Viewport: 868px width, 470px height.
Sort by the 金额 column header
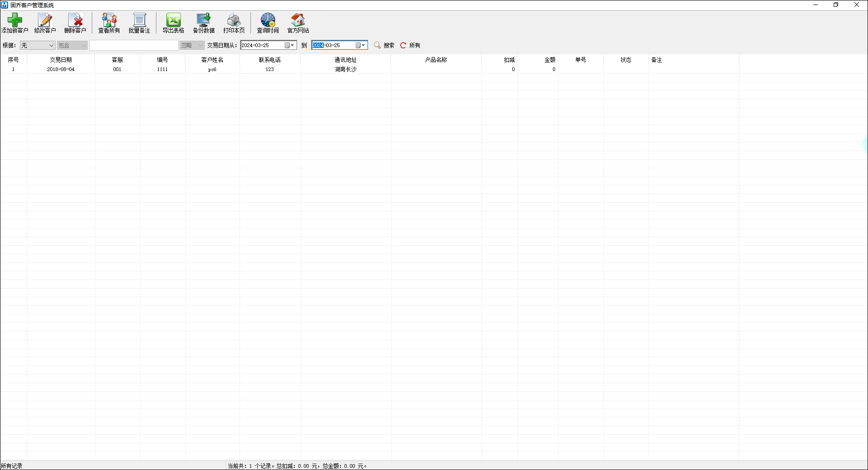tap(538, 60)
